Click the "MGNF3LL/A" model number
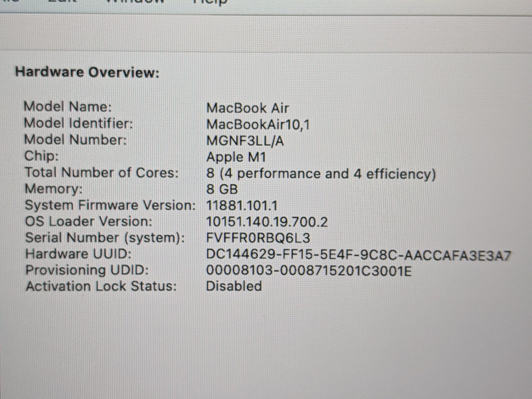This screenshot has width=532, height=399. pos(245,141)
